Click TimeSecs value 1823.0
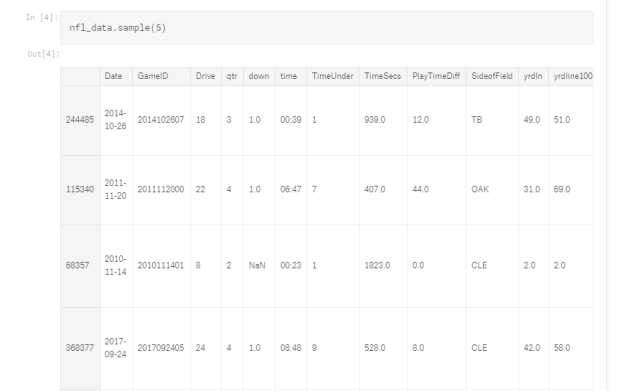Viewport: 620px width, 391px height. click(x=377, y=265)
